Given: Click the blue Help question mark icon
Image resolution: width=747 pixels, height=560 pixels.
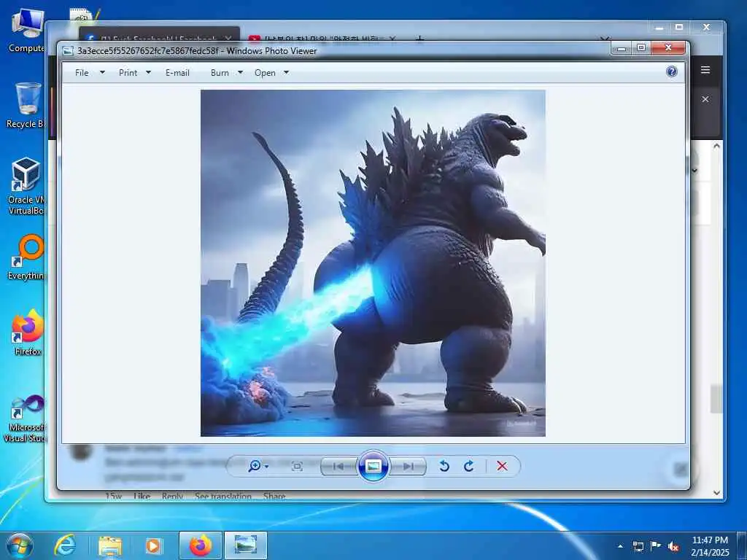Looking at the screenshot, I should [x=672, y=71].
